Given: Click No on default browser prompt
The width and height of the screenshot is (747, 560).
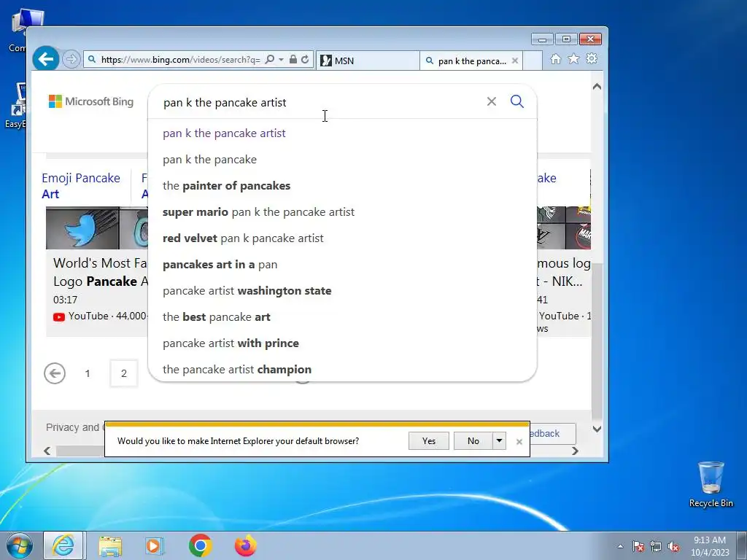Looking at the screenshot, I should 473,441.
